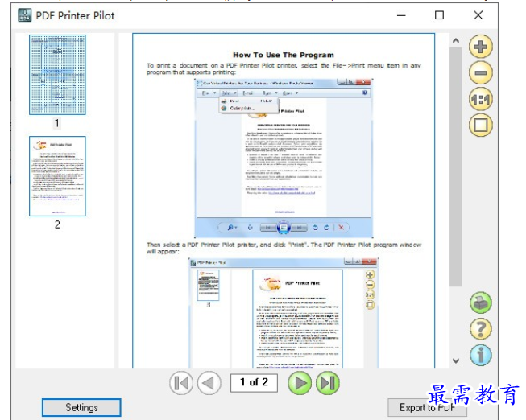This screenshot has width=526, height=420.
Task: Click the vertical scrollbar thumb
Action: pos(456,167)
